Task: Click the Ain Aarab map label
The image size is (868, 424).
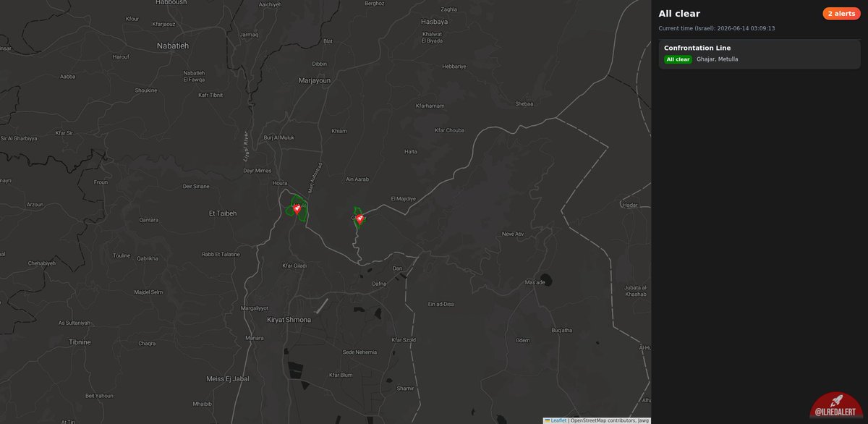Action: click(x=358, y=179)
